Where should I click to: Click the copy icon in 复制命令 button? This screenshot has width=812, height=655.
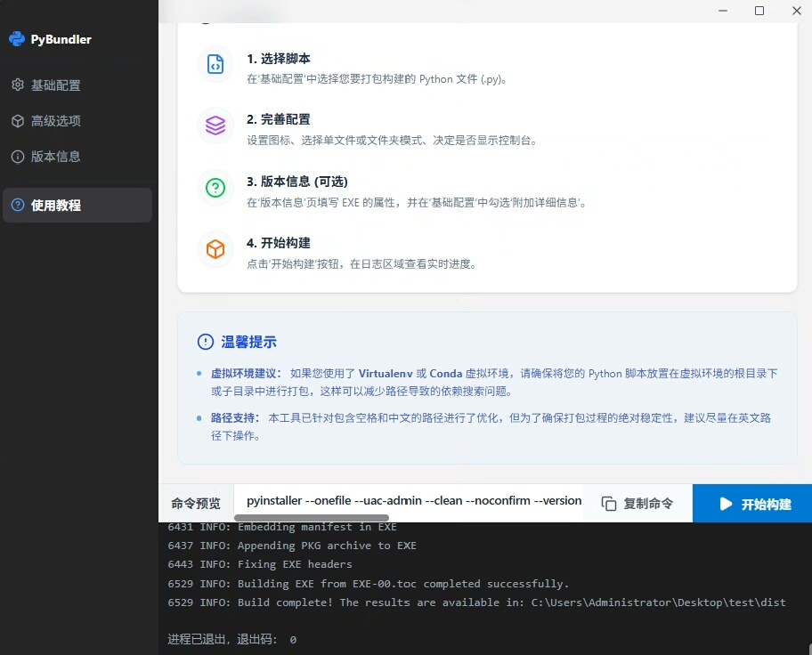click(609, 504)
